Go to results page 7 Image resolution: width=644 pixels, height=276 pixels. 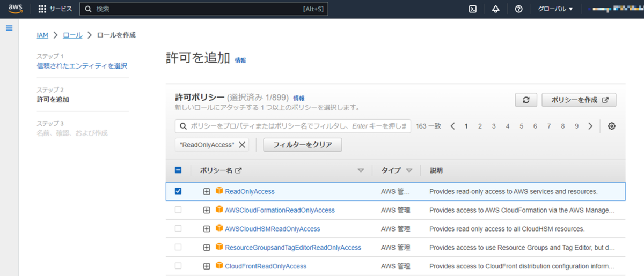pyautogui.click(x=549, y=126)
